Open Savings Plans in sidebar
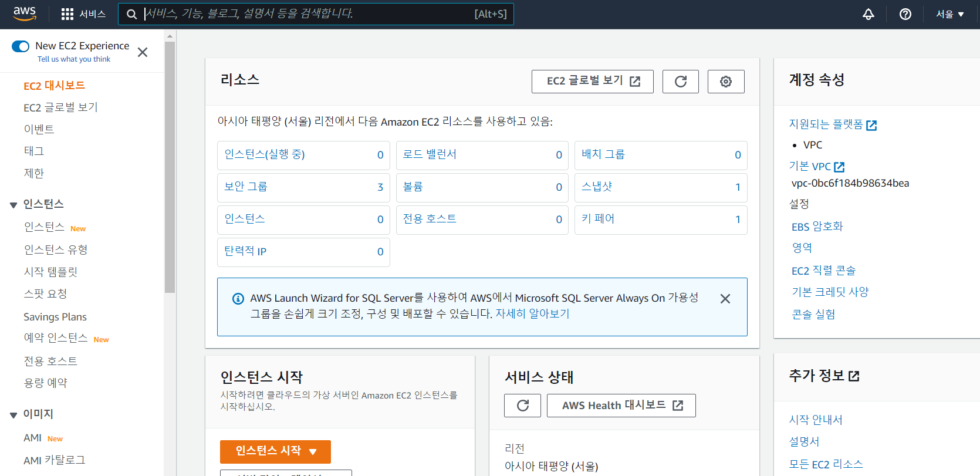The width and height of the screenshot is (980, 476). tap(55, 317)
